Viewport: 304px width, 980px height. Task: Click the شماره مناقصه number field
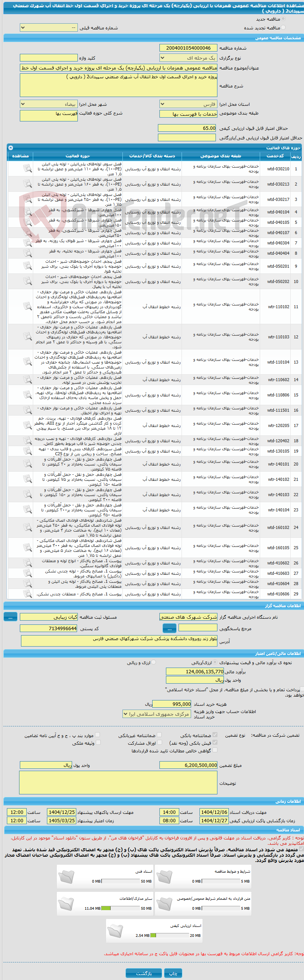188,48
